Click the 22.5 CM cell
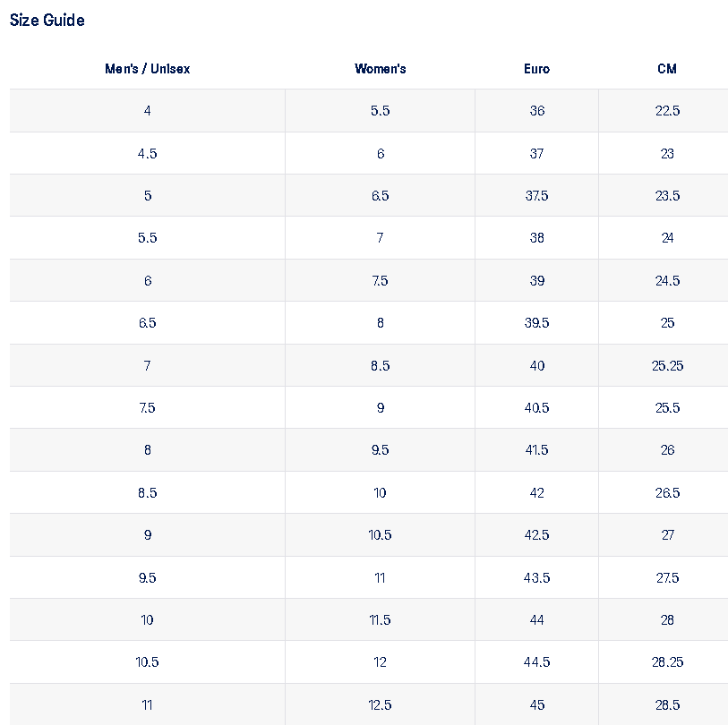728x725 pixels. coord(667,111)
